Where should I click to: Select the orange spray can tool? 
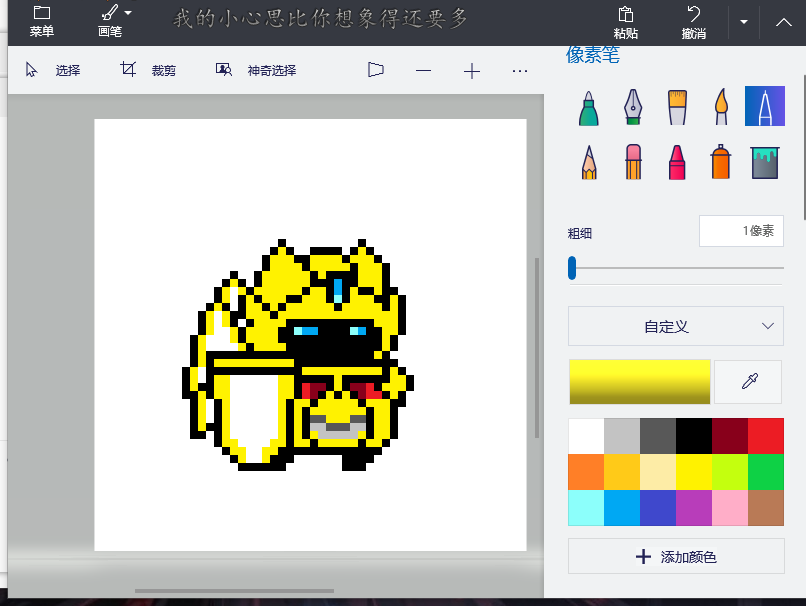[721, 162]
